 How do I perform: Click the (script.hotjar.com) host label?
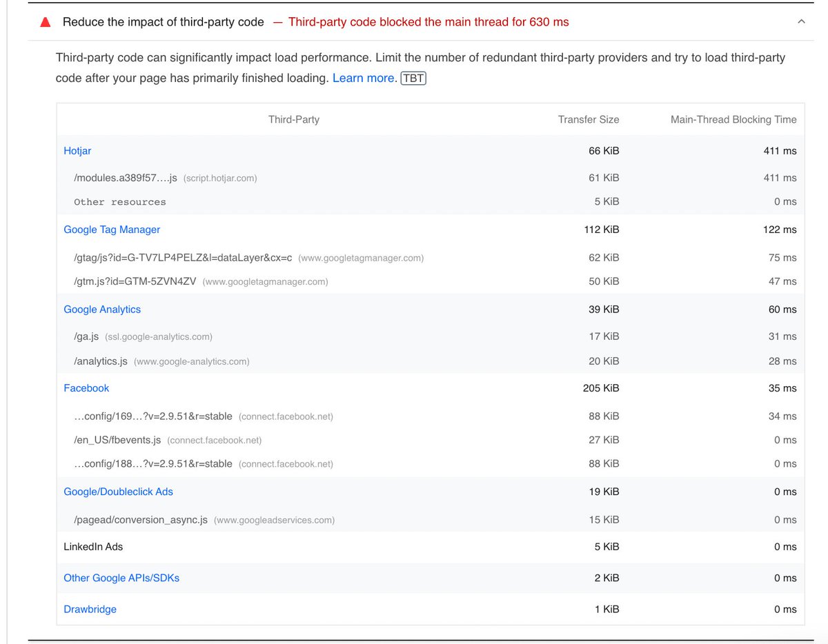[x=220, y=178]
